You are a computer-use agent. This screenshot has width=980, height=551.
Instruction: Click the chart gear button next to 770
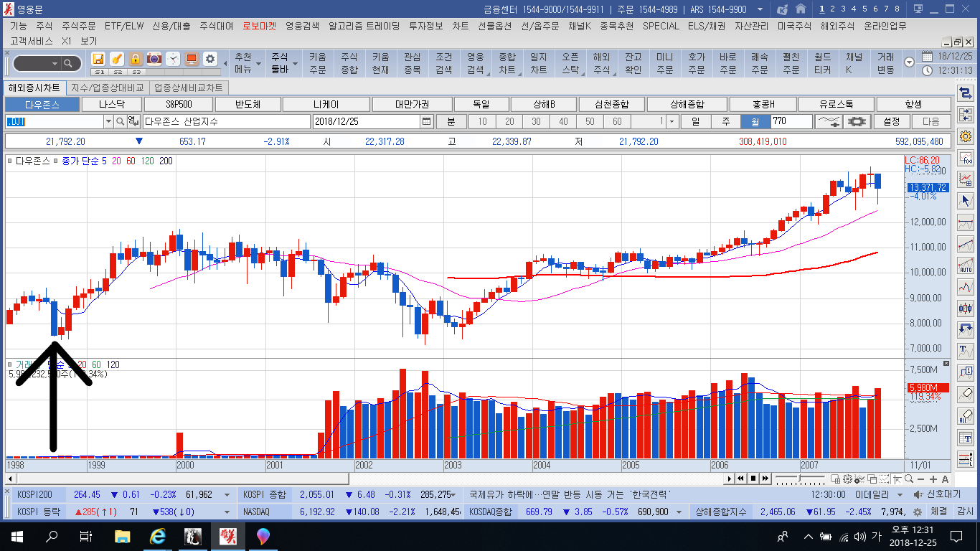859,121
